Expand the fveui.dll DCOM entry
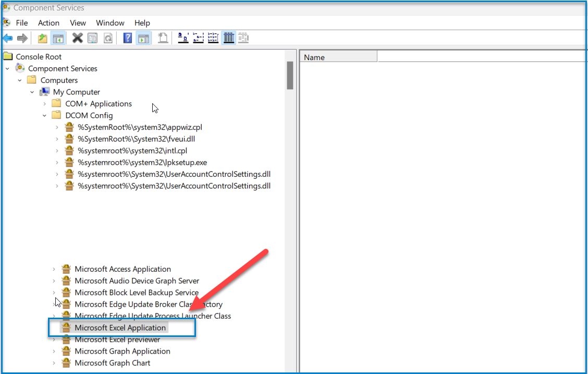 coord(57,139)
